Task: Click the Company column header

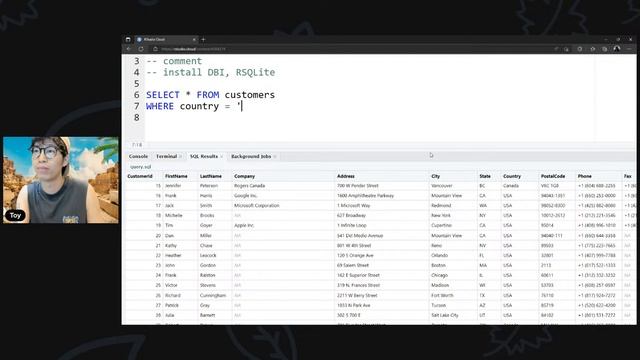Action: coord(244,176)
